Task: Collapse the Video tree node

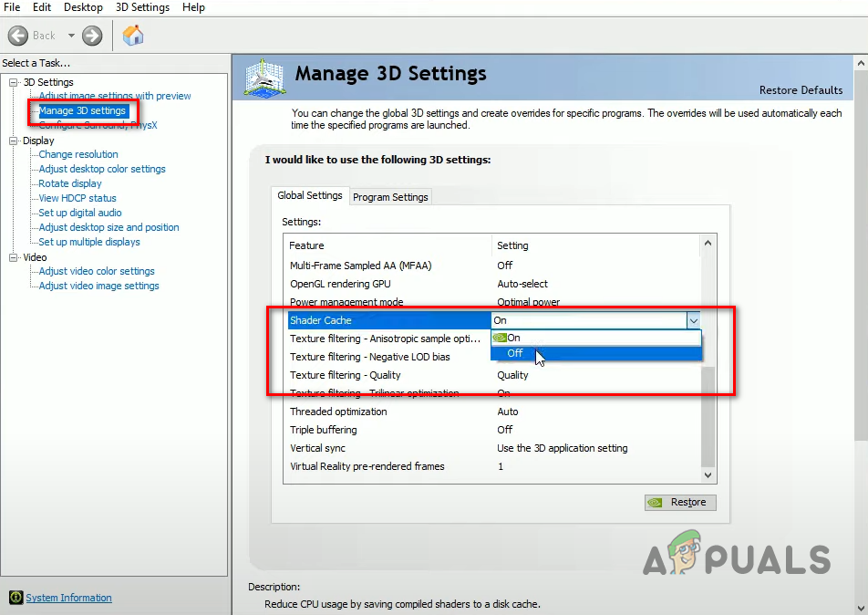Action: pos(14,257)
